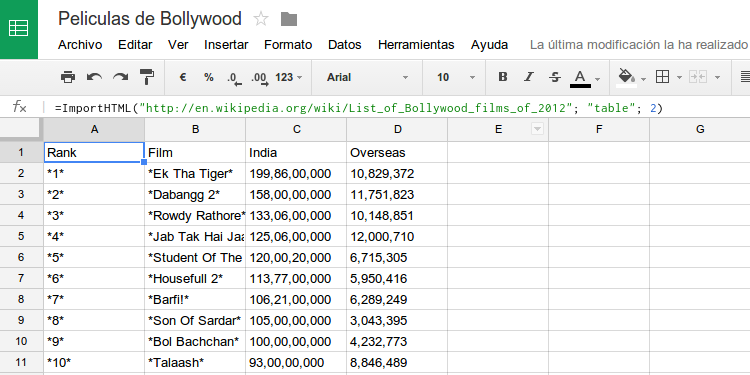750x375 pixels.
Task: Select the Paint format tool
Action: tap(147, 77)
